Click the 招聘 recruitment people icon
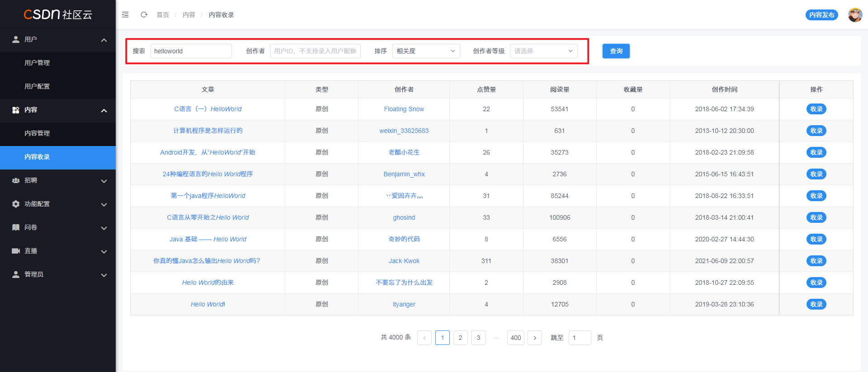 pyautogui.click(x=16, y=180)
